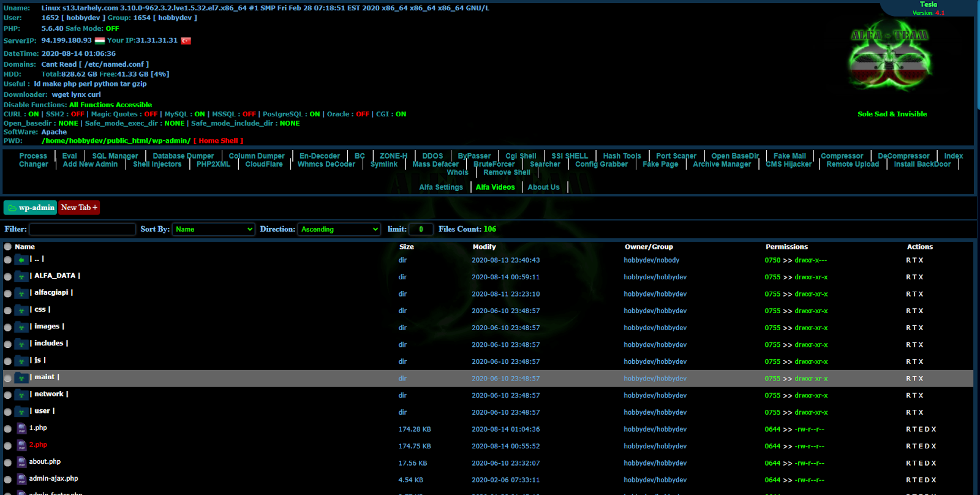Open the Whmcs DeCoder menu item
Image resolution: width=980 pixels, height=495 pixels.
326,164
